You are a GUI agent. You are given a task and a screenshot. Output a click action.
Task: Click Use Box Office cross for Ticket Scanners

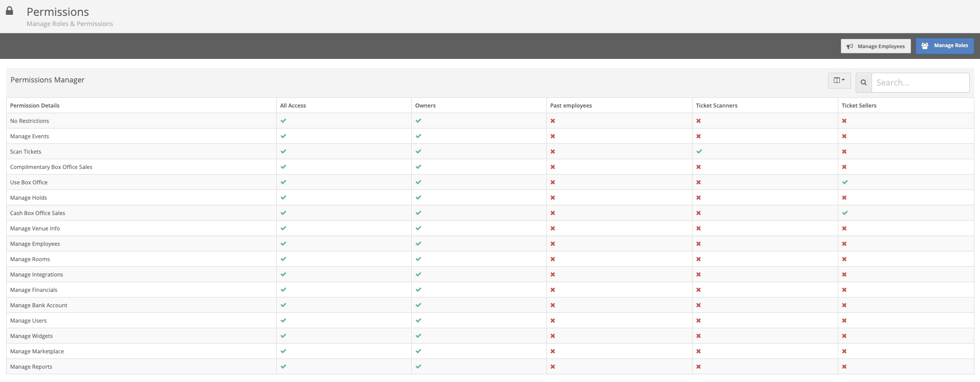click(x=699, y=182)
